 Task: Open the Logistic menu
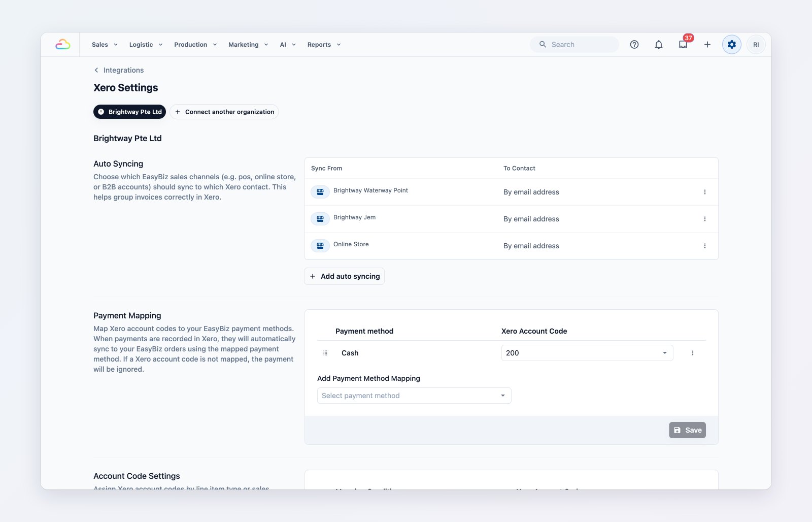pos(146,45)
